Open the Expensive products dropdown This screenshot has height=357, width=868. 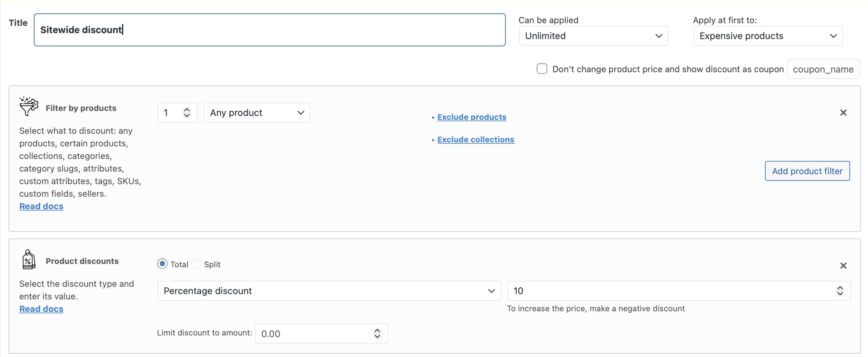click(768, 36)
